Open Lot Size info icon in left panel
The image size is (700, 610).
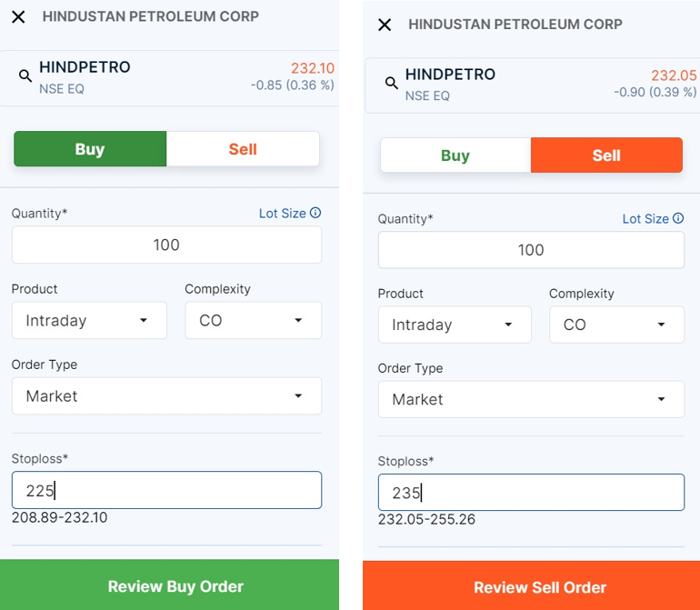coord(315,213)
